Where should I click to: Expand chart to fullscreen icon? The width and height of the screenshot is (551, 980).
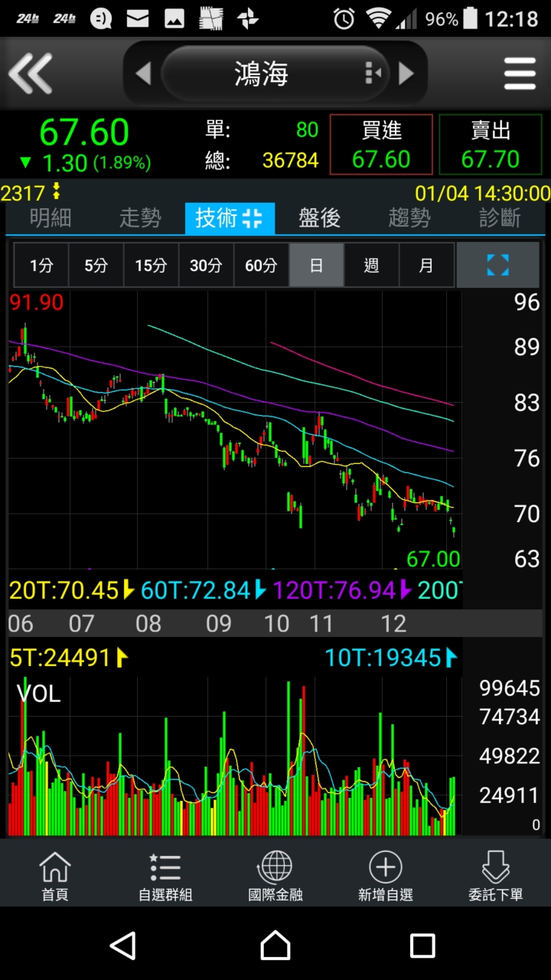coord(498,266)
